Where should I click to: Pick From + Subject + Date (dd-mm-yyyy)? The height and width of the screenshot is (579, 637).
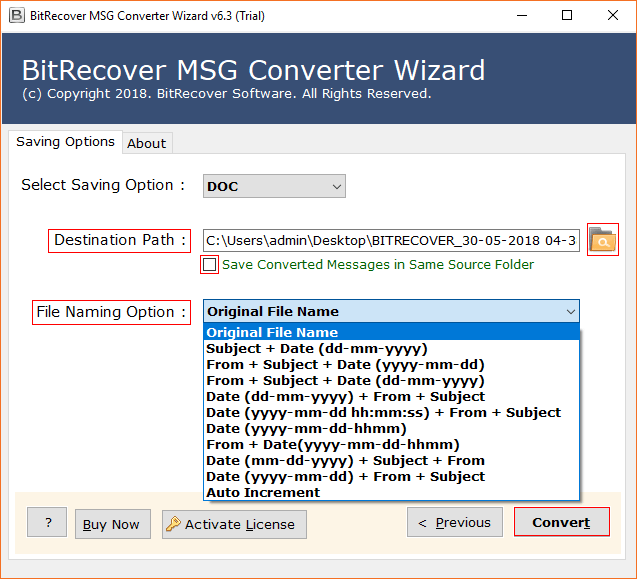coord(391,381)
